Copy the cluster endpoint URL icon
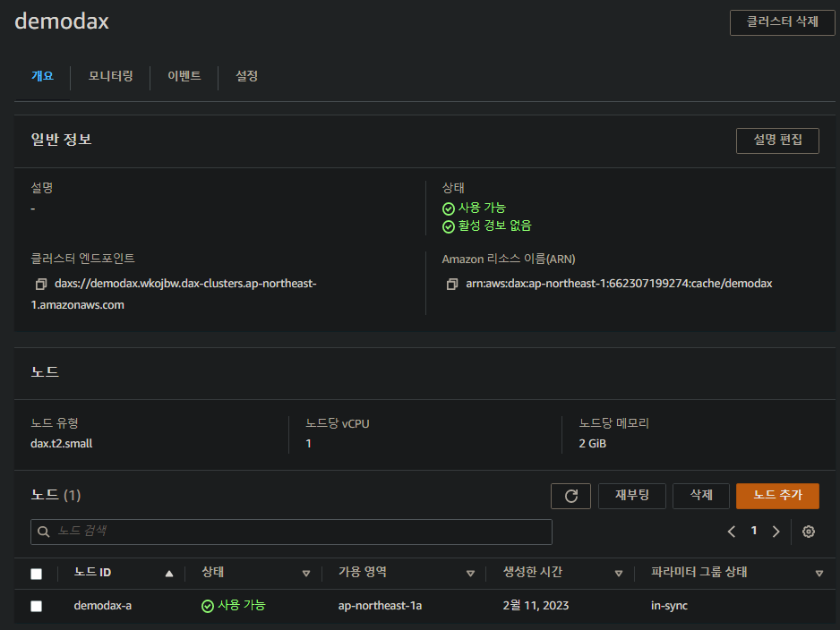Image resolution: width=840 pixels, height=630 pixels. pos(40,284)
